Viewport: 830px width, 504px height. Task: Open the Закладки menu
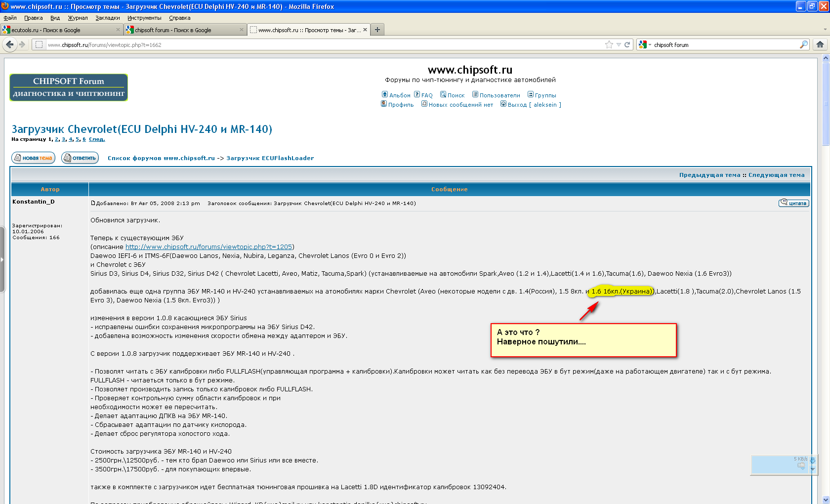108,18
